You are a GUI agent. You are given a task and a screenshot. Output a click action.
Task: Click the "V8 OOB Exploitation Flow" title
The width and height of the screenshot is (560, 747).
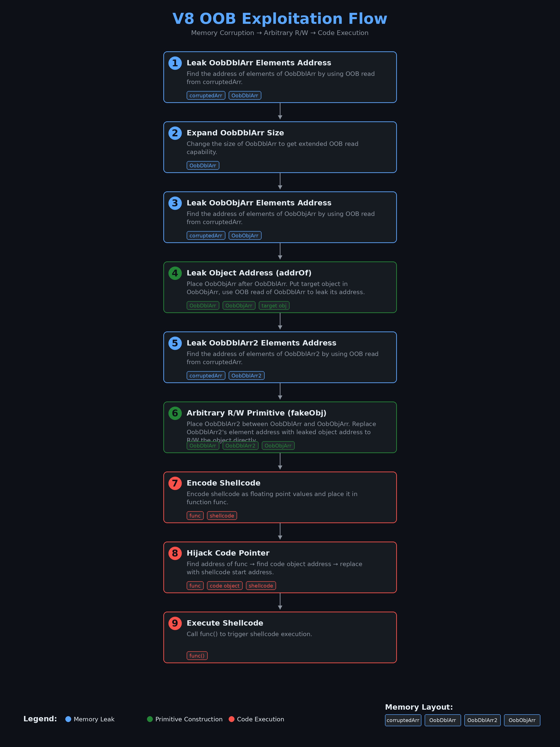point(280,19)
